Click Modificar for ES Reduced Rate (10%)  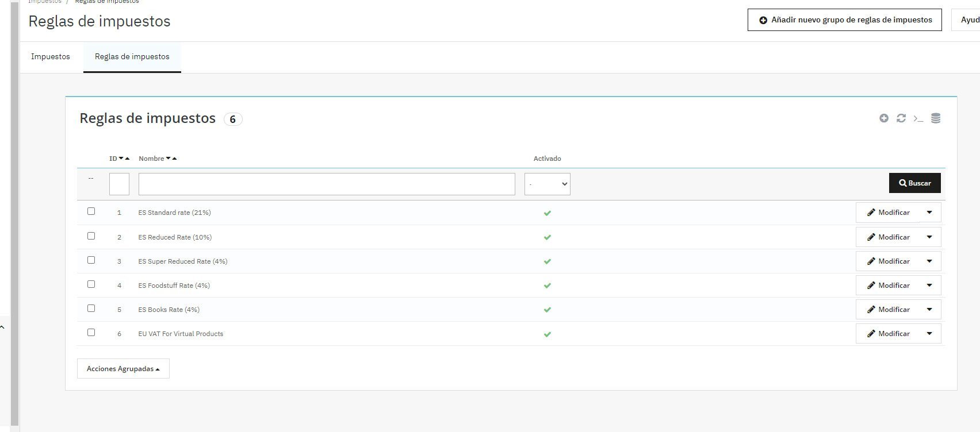[x=888, y=237]
